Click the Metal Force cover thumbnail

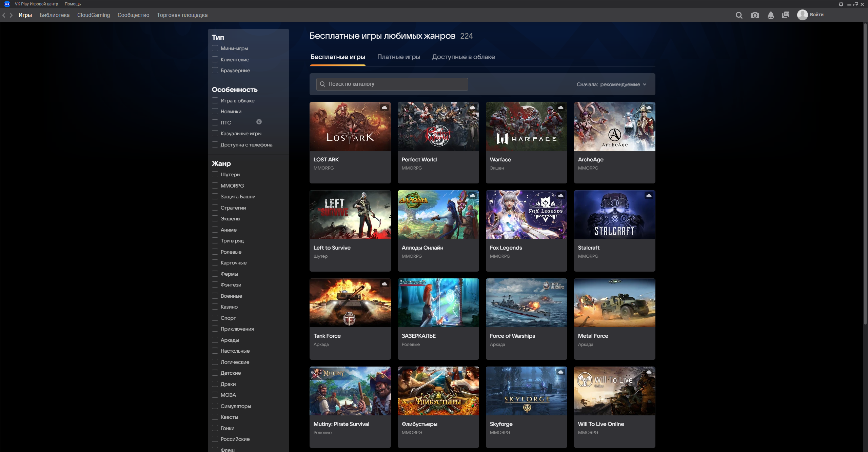[x=614, y=303]
